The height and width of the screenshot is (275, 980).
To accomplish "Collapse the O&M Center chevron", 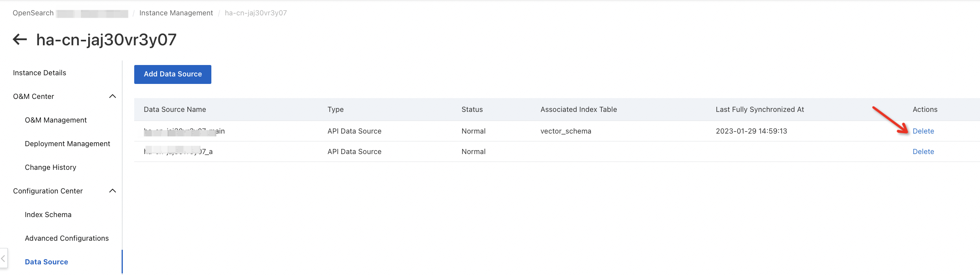I will [x=113, y=96].
